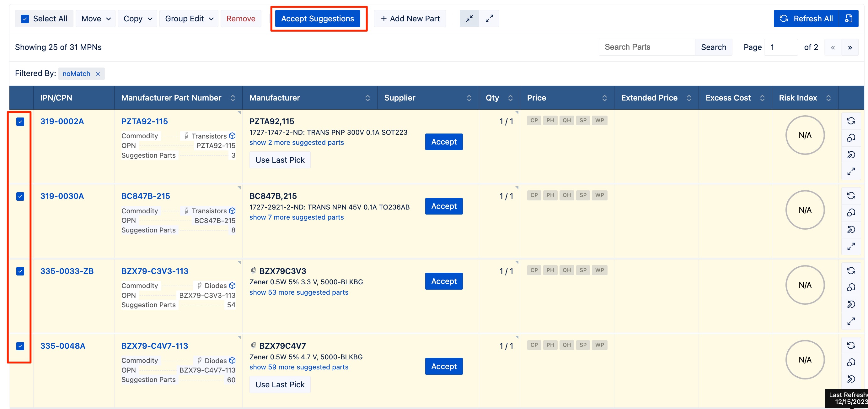Sort by the Qty column
This screenshot has width=868, height=409.
point(510,98)
